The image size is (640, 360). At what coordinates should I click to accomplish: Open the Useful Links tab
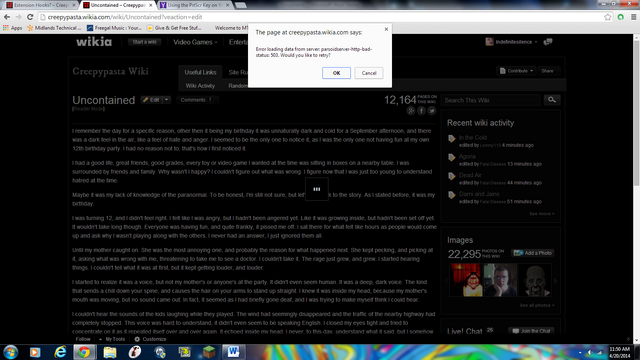tap(200, 72)
